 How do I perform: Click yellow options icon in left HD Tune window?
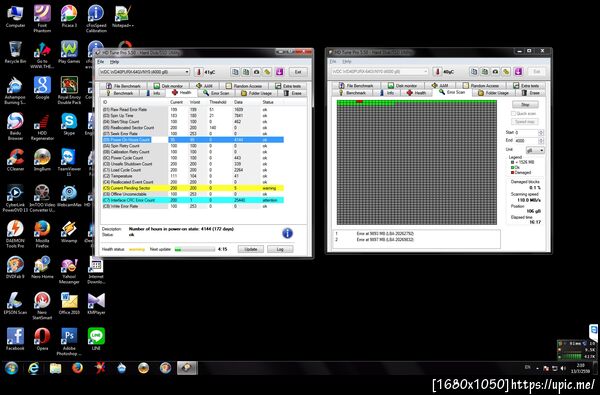point(267,72)
